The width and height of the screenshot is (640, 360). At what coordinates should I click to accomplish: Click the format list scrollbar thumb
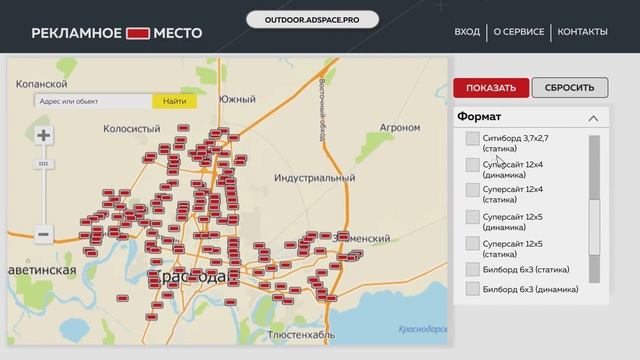coord(594,228)
